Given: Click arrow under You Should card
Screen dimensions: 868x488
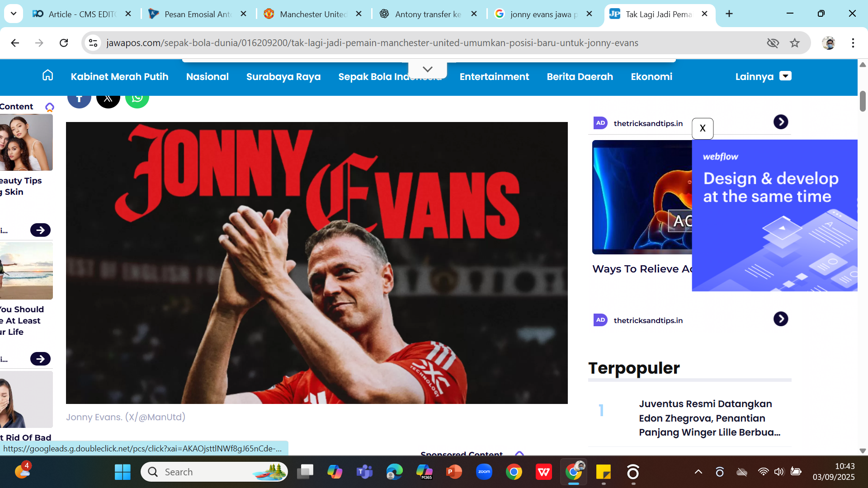Looking at the screenshot, I should (x=40, y=359).
